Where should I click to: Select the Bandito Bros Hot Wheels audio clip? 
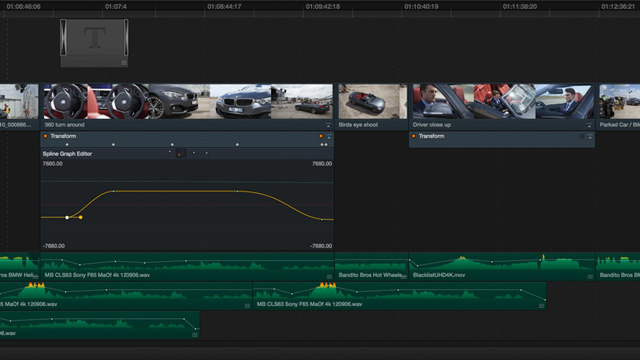(371, 266)
